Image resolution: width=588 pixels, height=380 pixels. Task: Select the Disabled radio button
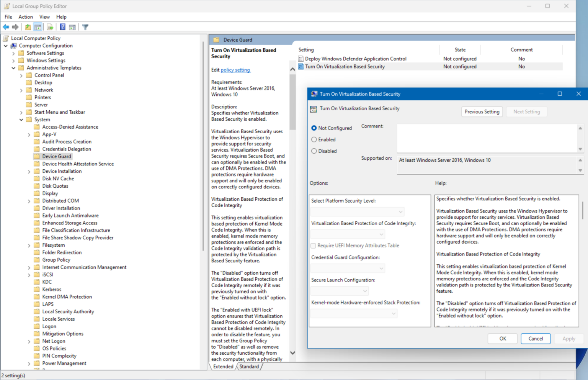click(x=314, y=151)
